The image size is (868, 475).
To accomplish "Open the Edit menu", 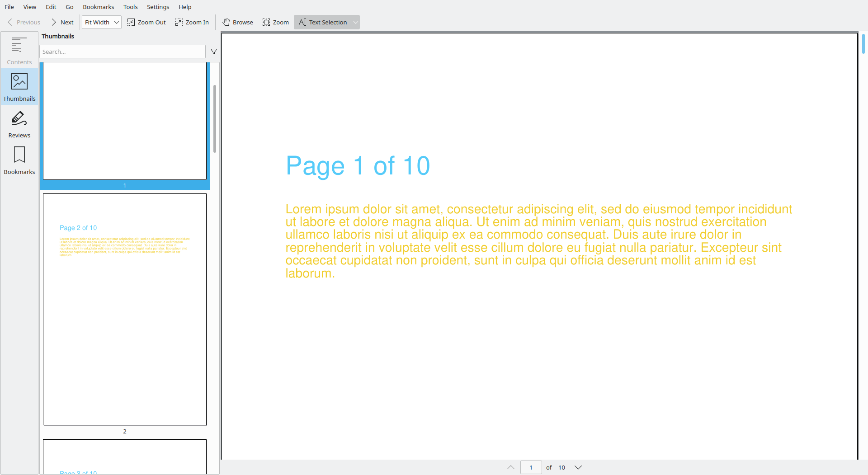I will (51, 7).
